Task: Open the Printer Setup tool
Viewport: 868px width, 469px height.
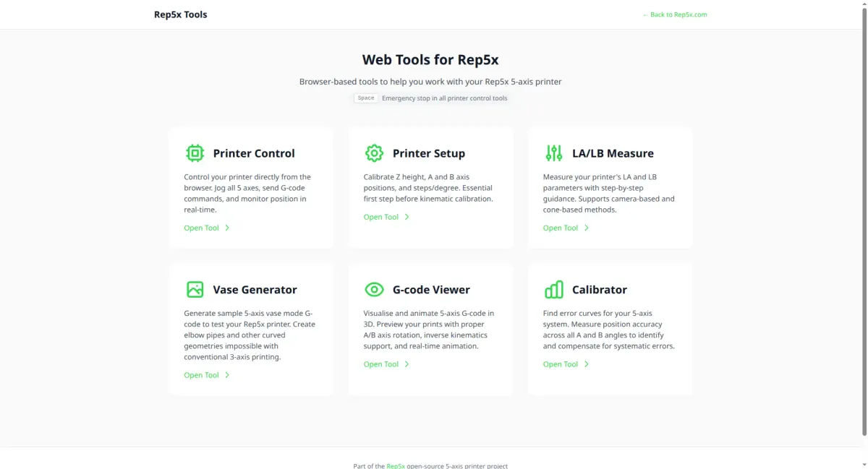Action: point(381,216)
